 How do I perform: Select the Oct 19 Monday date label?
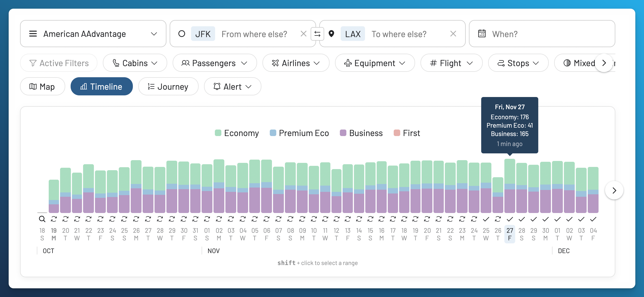tap(54, 234)
